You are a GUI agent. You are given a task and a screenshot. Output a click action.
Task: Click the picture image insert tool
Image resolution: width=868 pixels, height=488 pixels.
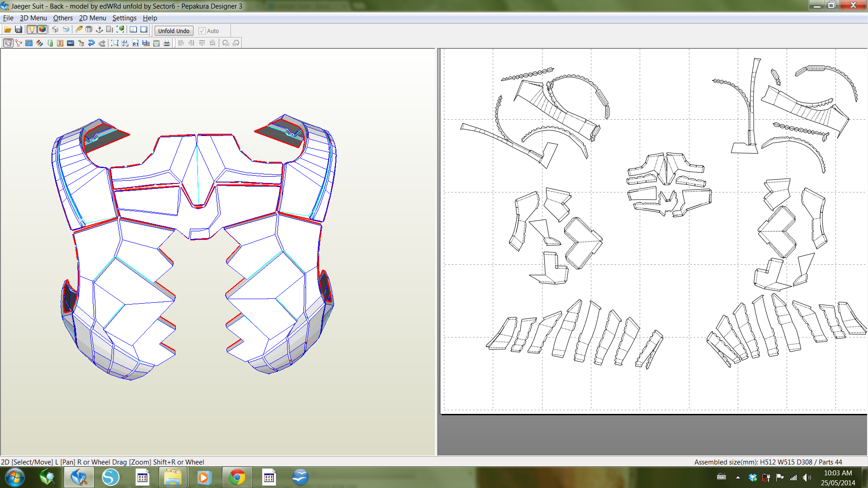point(71,43)
